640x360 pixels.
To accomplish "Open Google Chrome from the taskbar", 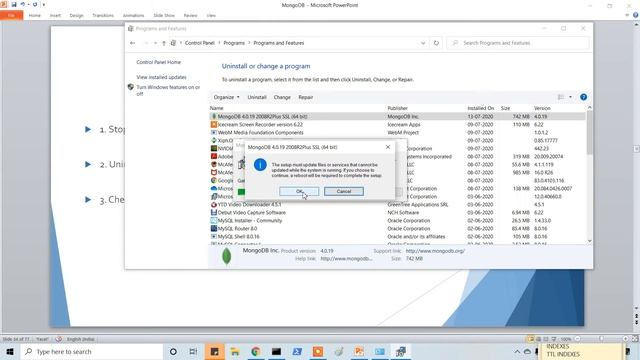I will point(256,351).
